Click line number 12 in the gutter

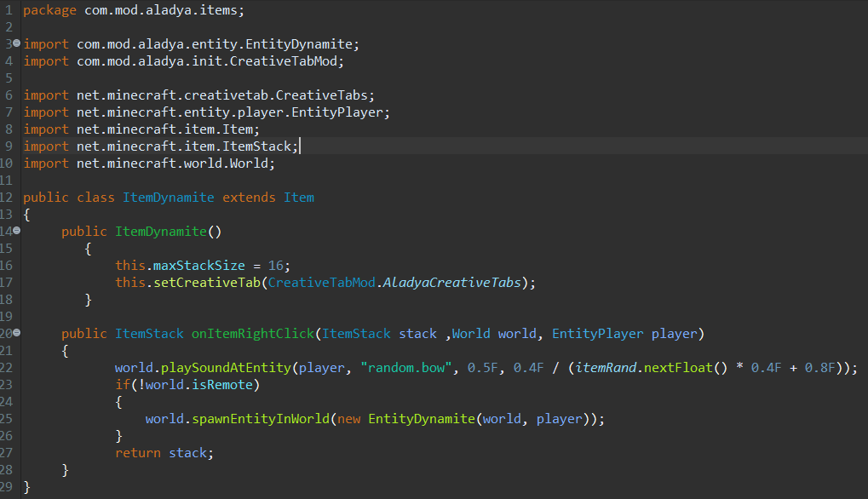pyautogui.click(x=8, y=198)
